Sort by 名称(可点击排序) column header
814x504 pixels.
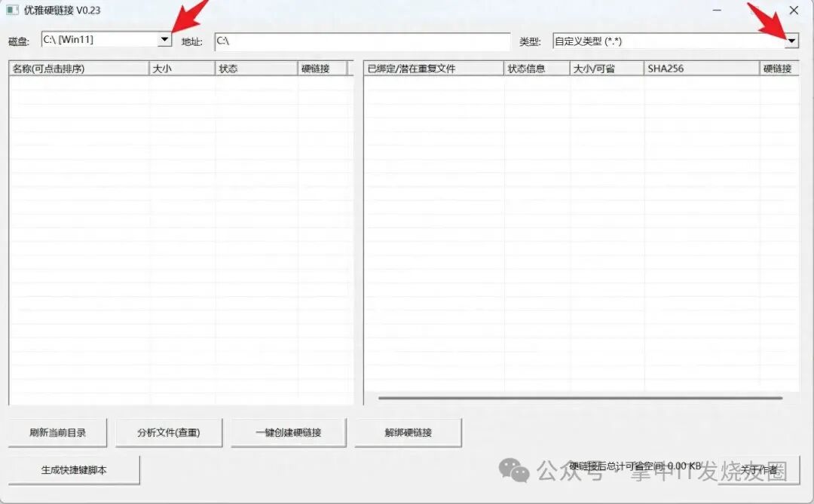[78, 69]
